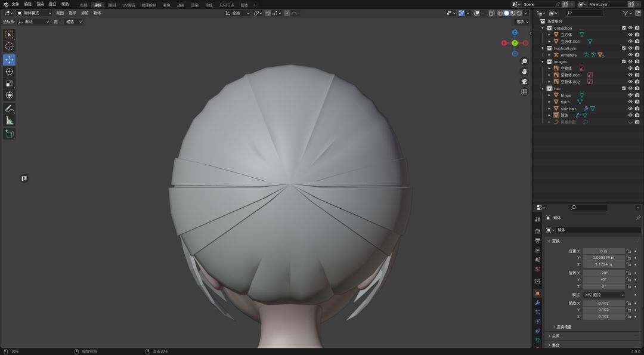Select the Measure tool
This screenshot has width=644, height=355.
tap(9, 121)
